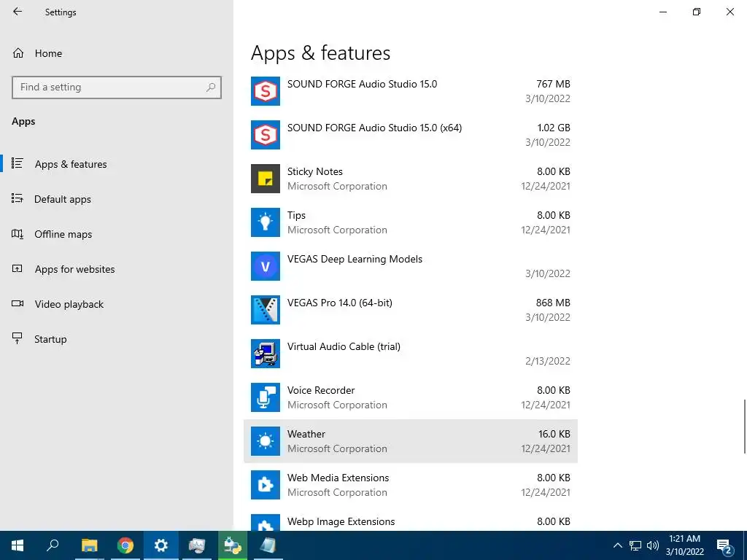Open the notepad-like app on the taskbar
This screenshot has height=560, width=747.
tap(268, 545)
